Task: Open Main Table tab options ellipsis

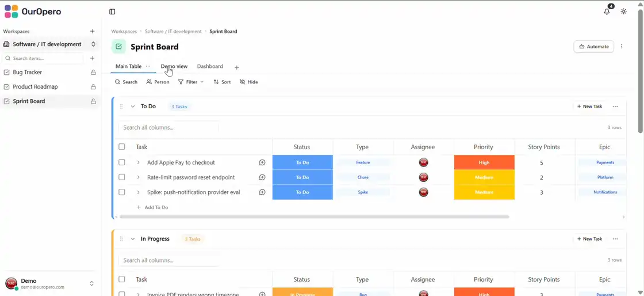Action: (x=148, y=66)
